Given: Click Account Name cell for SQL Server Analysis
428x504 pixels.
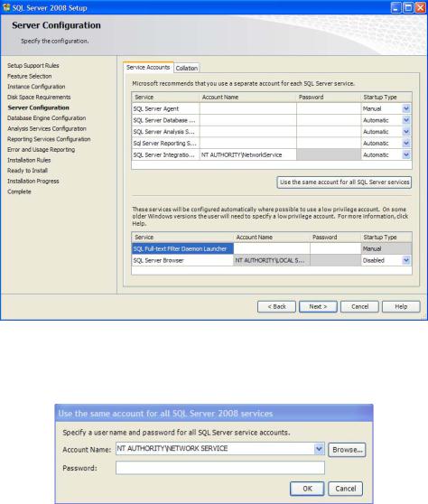Looking at the screenshot, I should (247, 132).
